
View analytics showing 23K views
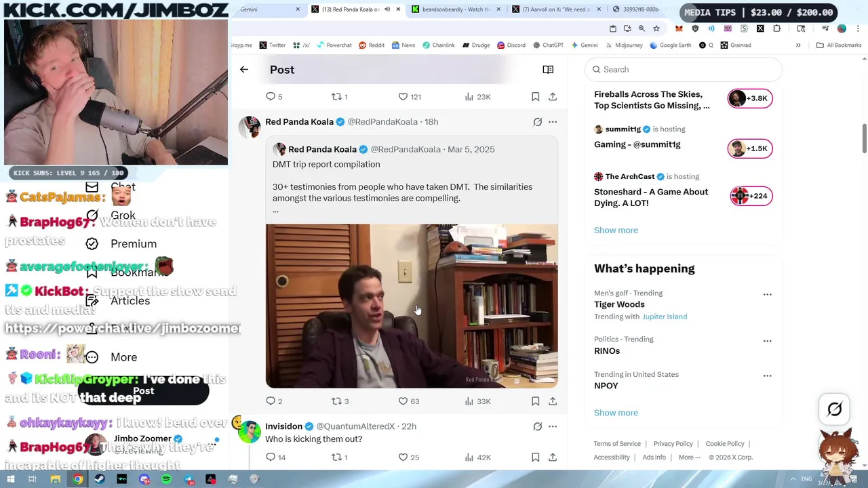coord(477,97)
